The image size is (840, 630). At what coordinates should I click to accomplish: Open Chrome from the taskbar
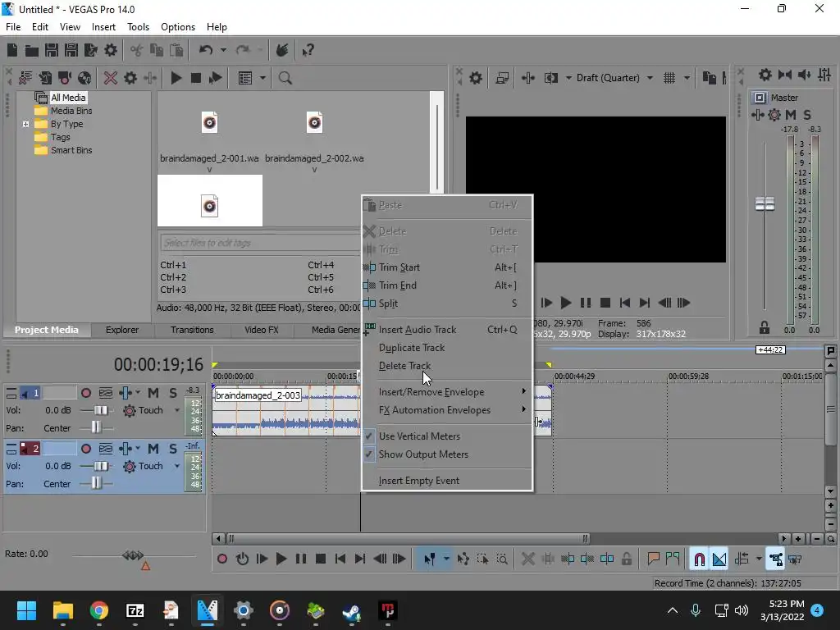98,610
